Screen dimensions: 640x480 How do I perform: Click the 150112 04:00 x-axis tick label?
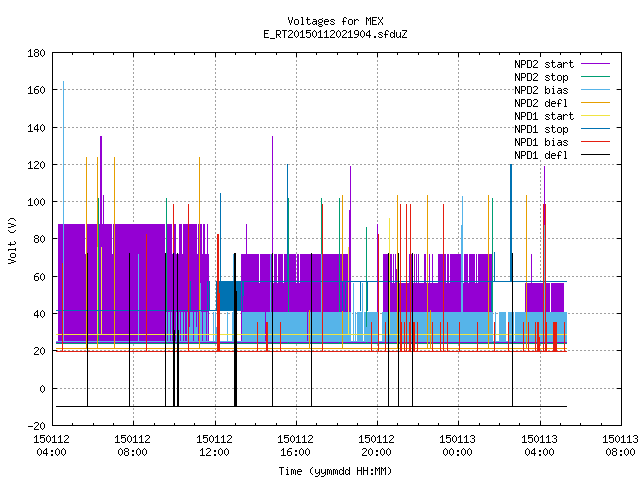pyautogui.click(x=51, y=446)
